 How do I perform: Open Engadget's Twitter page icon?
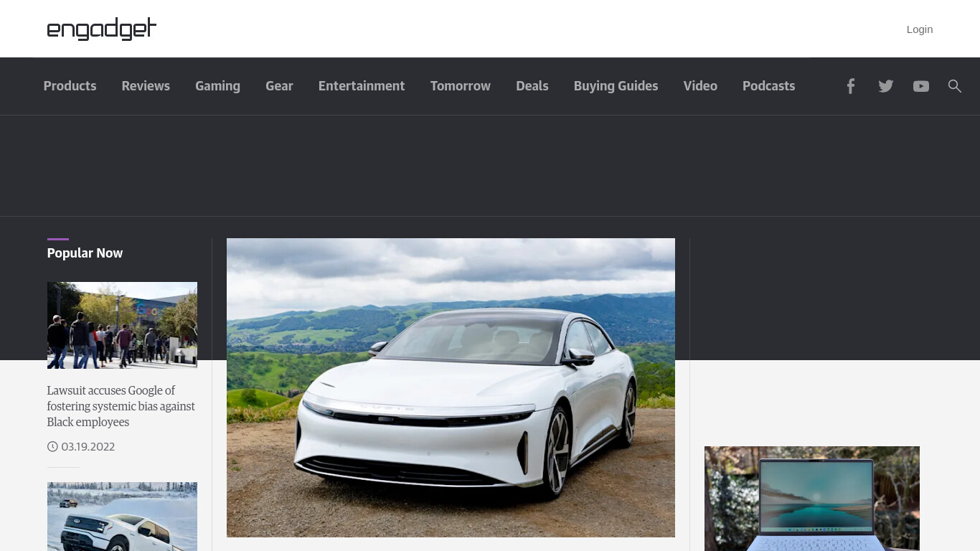pyautogui.click(x=886, y=86)
